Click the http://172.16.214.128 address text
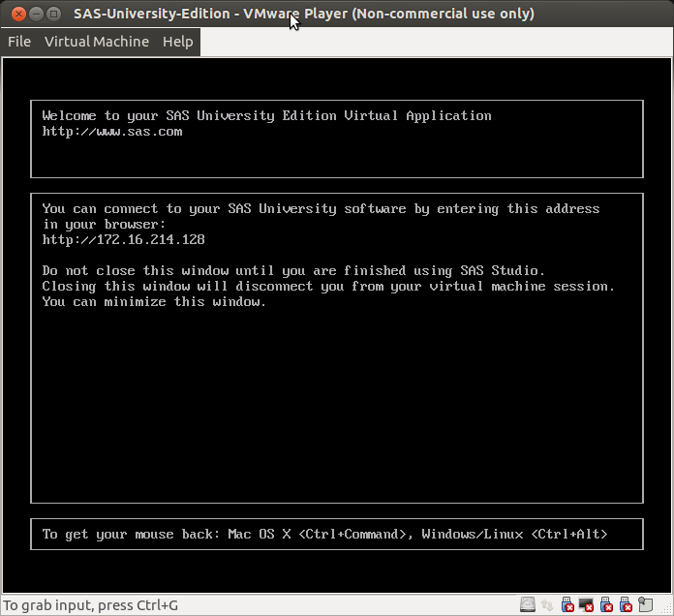 tap(123, 239)
